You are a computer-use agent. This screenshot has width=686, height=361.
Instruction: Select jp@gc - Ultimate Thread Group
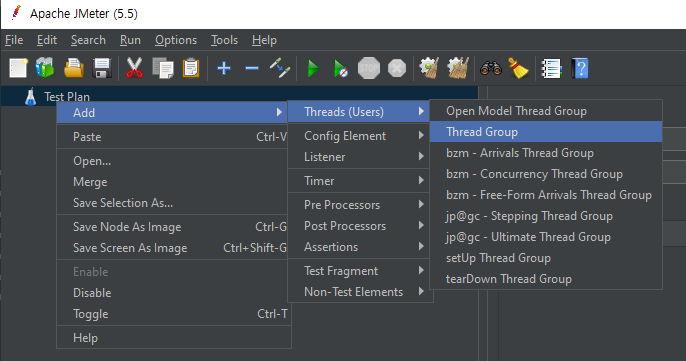546,237
